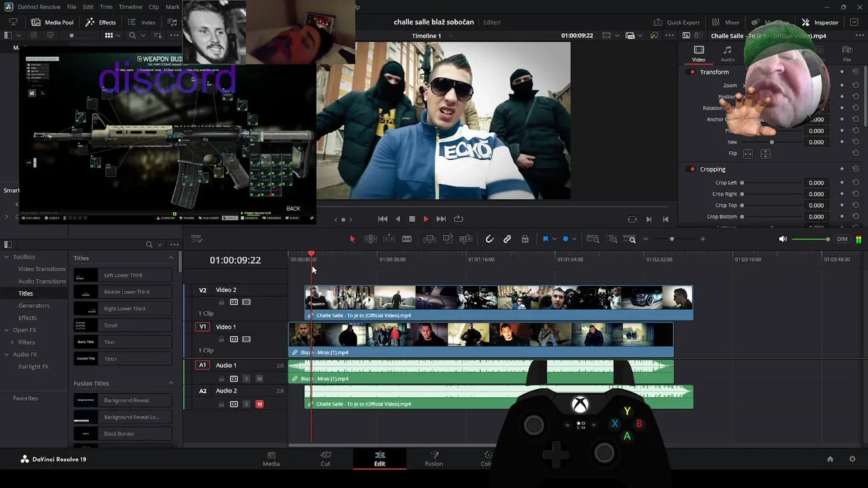Collapse the Fusion Titles section
Screen dimensions: 868x488
[x=171, y=384]
